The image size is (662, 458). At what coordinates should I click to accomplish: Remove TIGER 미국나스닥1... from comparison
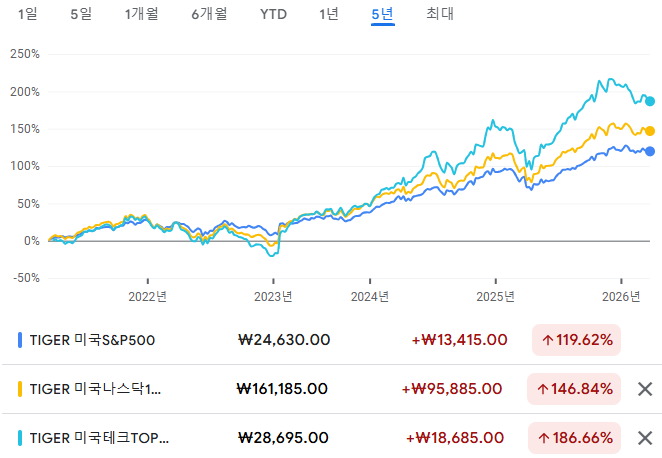[645, 389]
